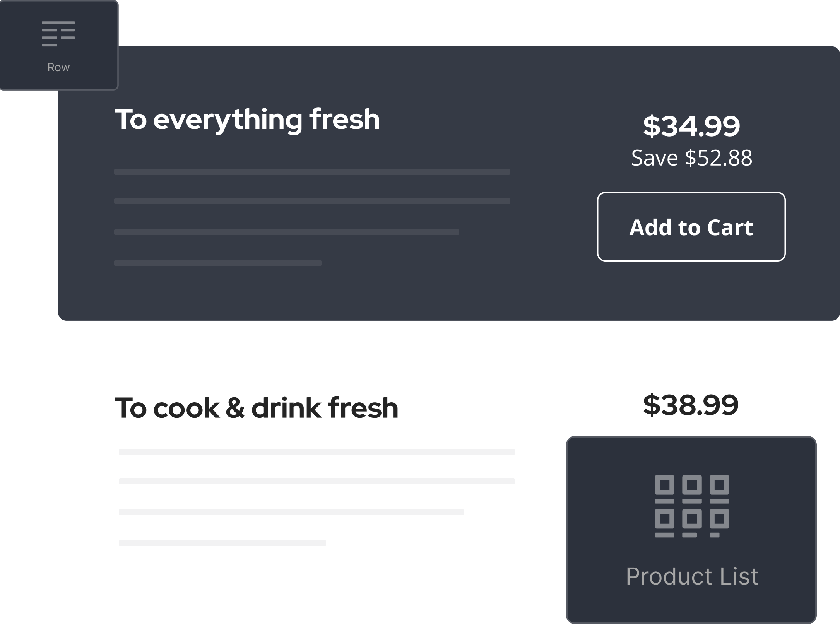Click the Add to Cart button
This screenshot has width=840, height=624.
(691, 227)
